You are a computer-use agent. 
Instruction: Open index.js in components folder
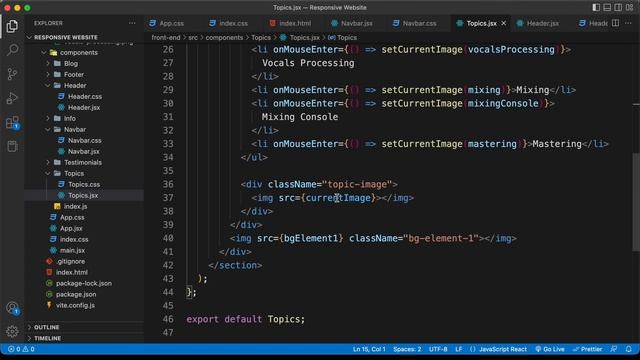75,207
